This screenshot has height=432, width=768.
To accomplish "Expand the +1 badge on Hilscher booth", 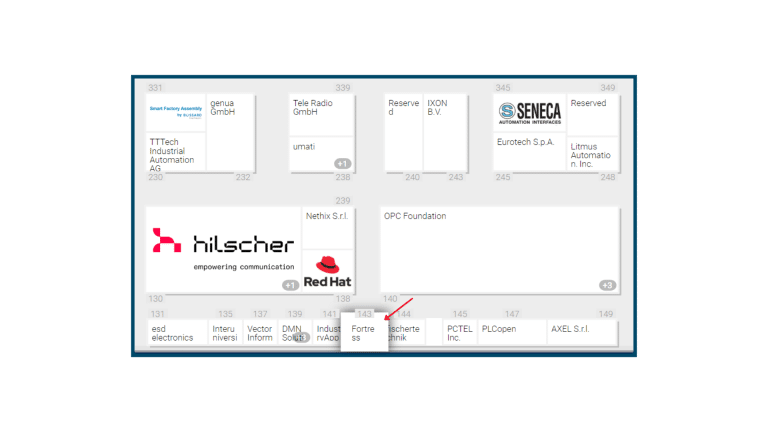I will tap(290, 285).
